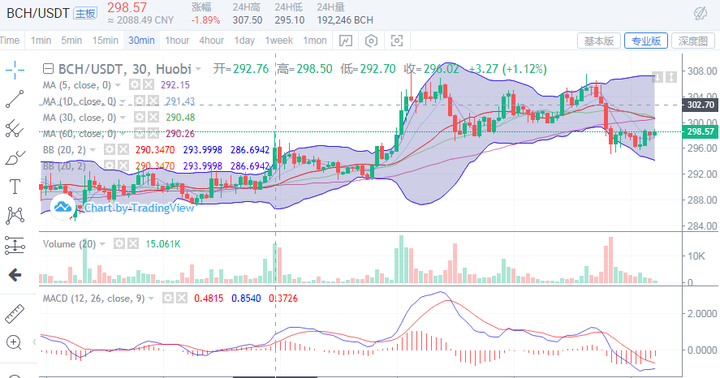Expand MA (10, close, 0) dropdown arrow

pos(123,102)
